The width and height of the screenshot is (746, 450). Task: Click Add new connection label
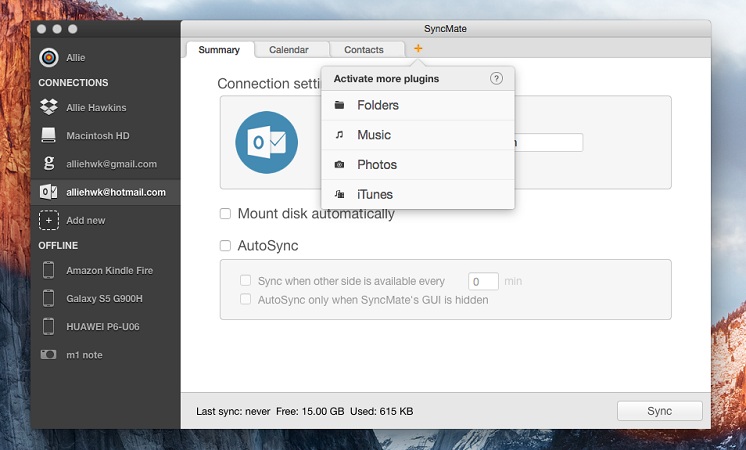pos(86,220)
